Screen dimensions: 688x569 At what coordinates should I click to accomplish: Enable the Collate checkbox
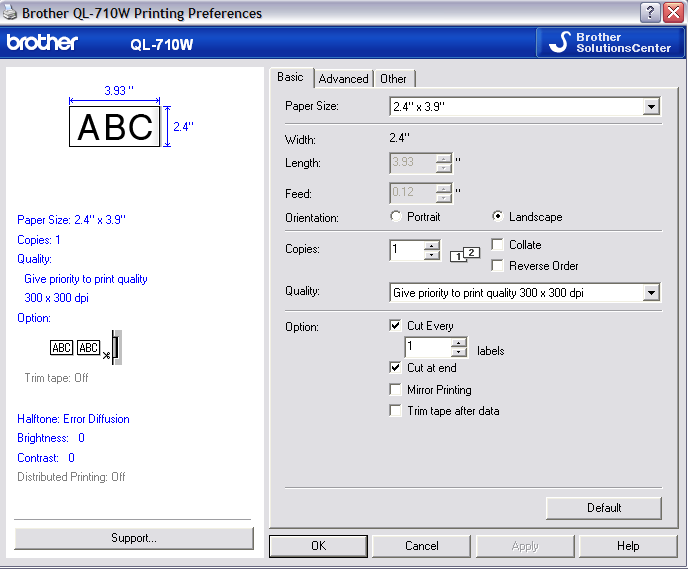pos(497,244)
